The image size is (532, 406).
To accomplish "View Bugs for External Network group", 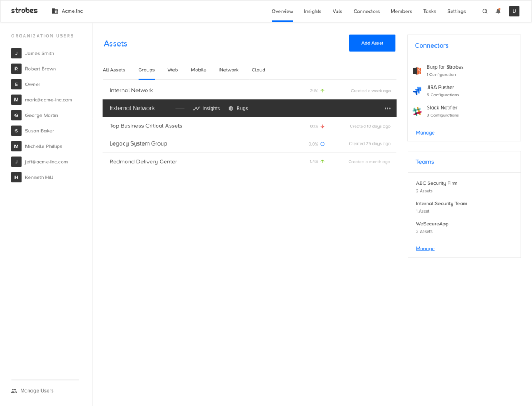I will (x=238, y=108).
